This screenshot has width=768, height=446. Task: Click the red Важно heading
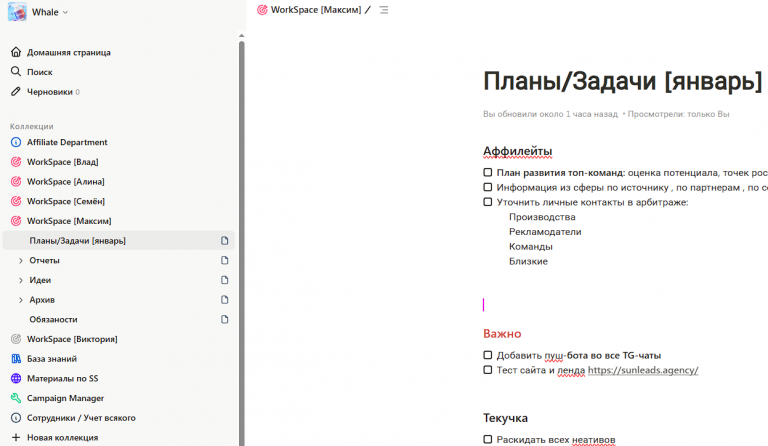point(502,333)
